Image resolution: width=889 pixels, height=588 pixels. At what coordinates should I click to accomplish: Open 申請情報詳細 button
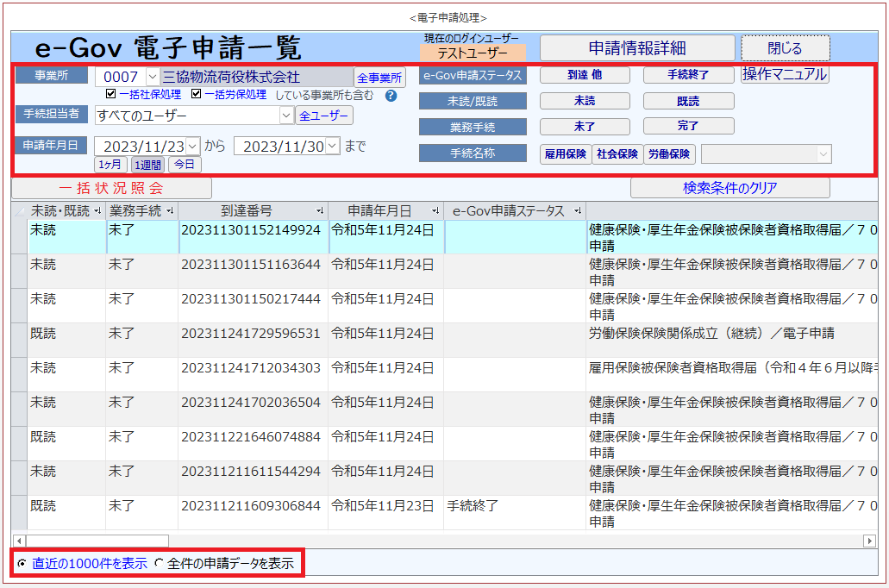(637, 48)
